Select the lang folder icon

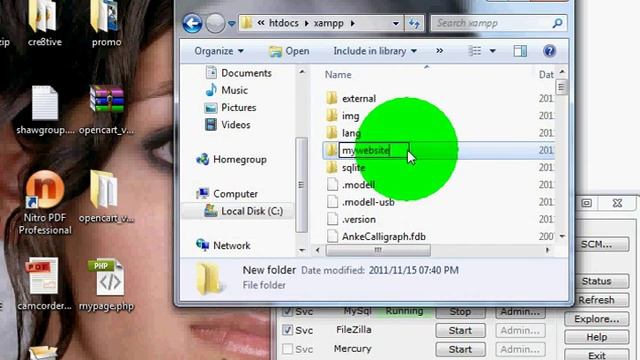(332, 133)
